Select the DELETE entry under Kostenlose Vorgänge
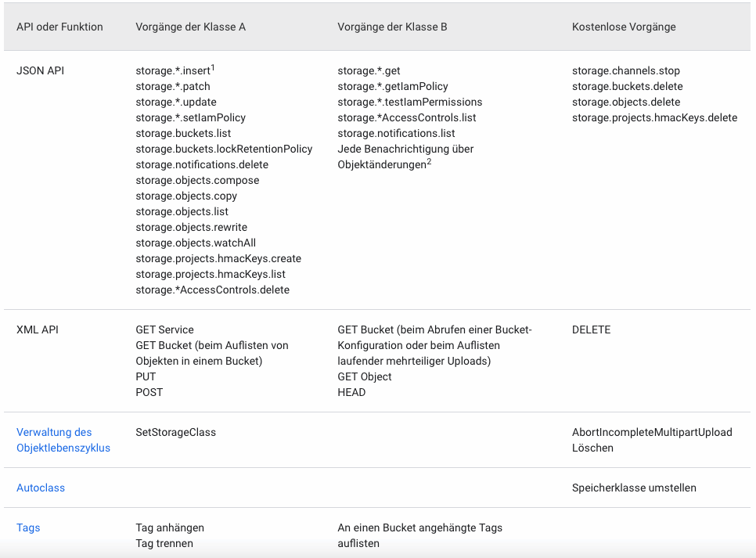Image resolution: width=756 pixels, height=558 pixels. [590, 329]
